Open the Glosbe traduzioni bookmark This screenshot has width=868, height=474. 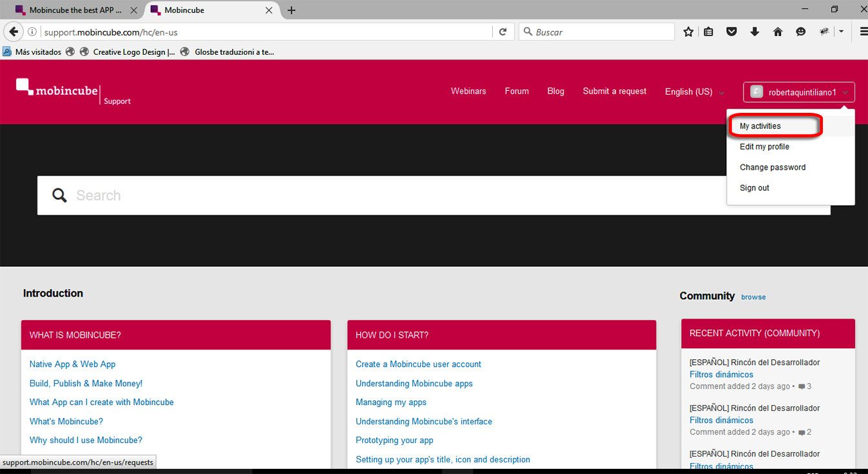[x=227, y=52]
